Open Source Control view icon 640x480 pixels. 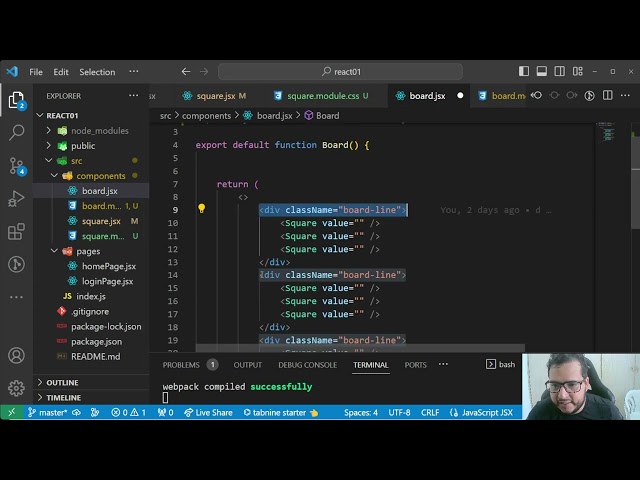[16, 166]
